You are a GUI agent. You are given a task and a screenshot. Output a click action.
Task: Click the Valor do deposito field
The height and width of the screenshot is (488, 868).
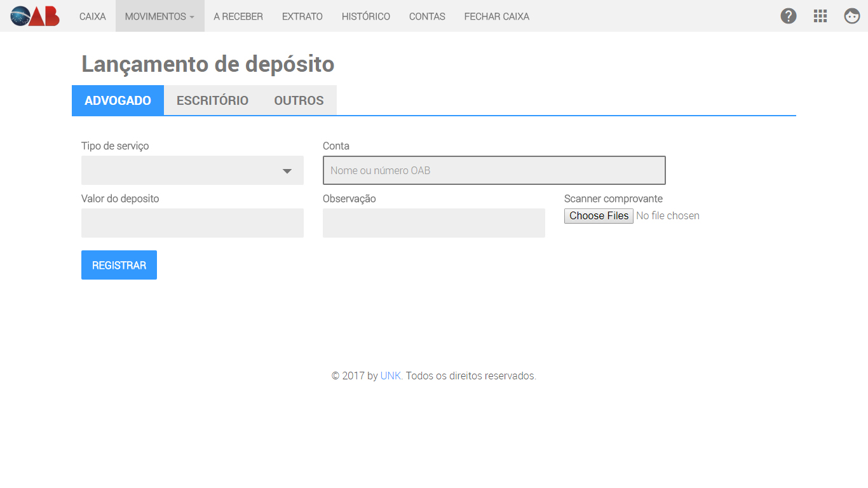tap(192, 223)
